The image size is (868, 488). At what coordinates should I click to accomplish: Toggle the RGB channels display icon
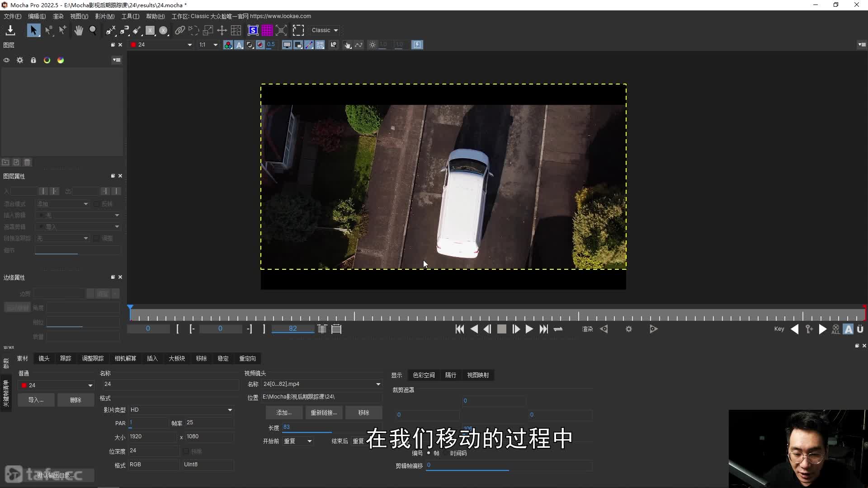tap(228, 45)
